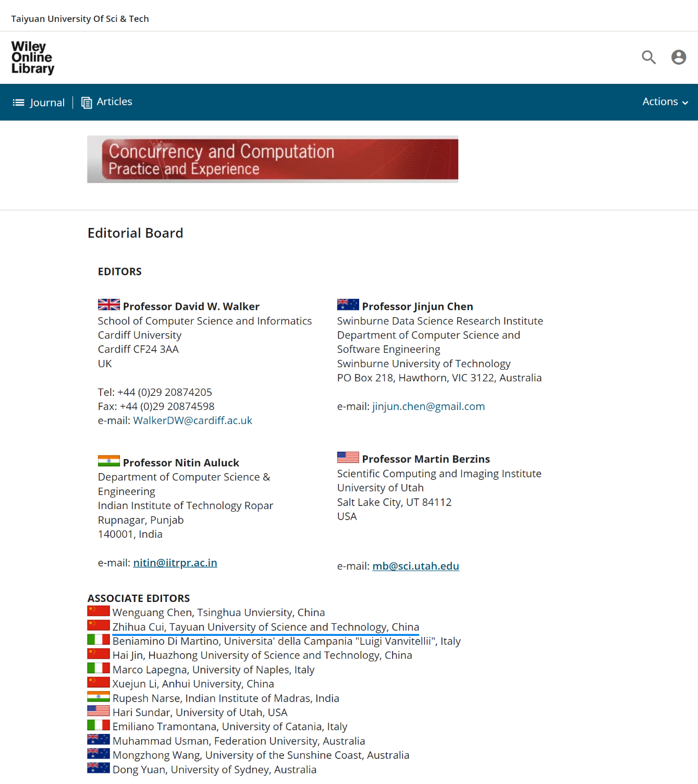Click the Wiley Online Library logo
698x784 pixels.
click(x=33, y=58)
